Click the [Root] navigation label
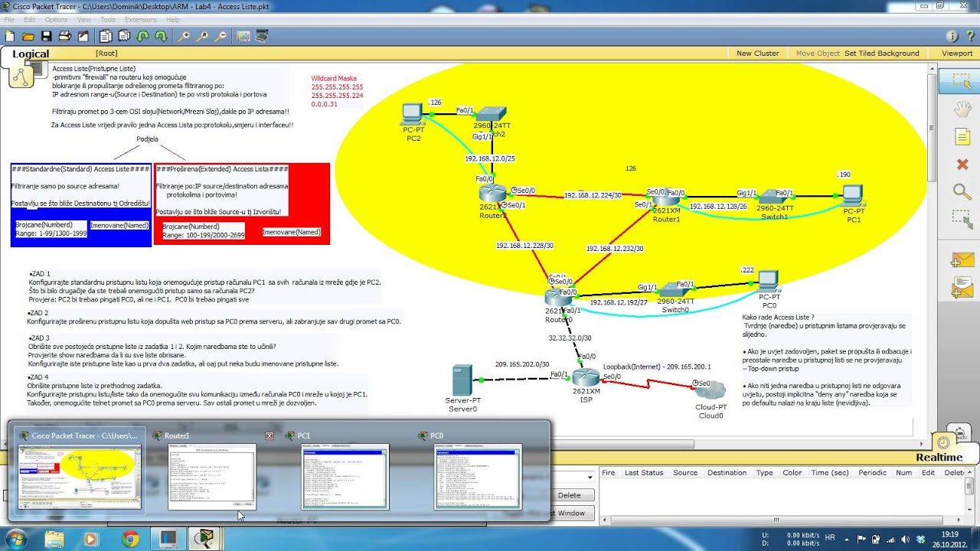980x551 pixels. coord(106,54)
